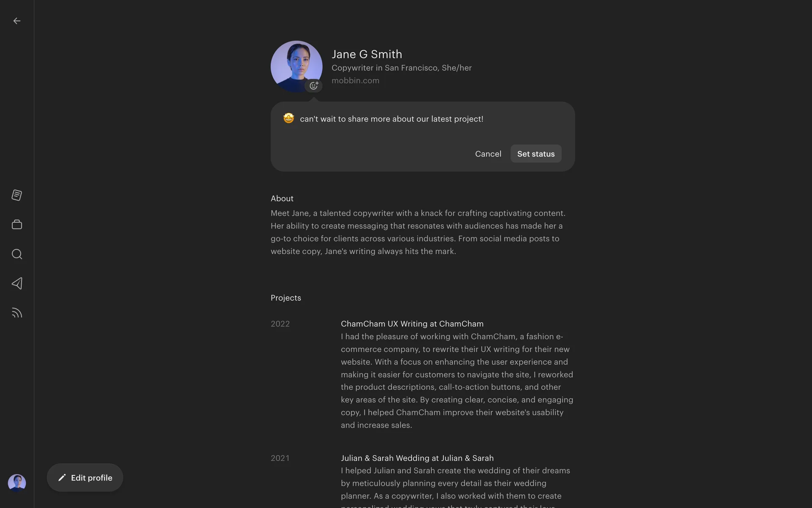This screenshot has height=508, width=812.
Task: Click the back arrow icon
Action: pos(17,21)
